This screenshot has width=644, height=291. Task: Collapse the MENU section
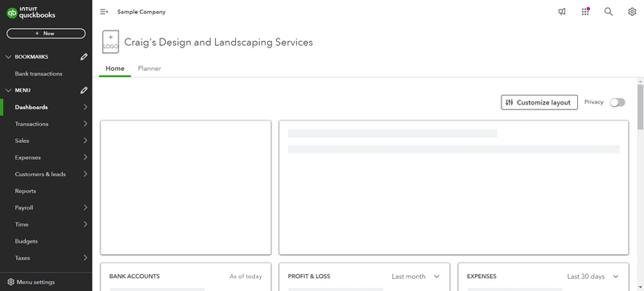pos(8,90)
